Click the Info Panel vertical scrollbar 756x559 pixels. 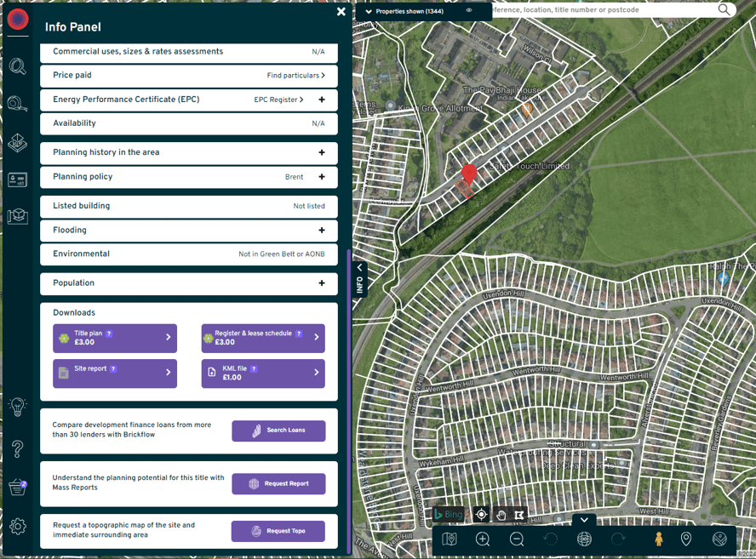(348, 402)
